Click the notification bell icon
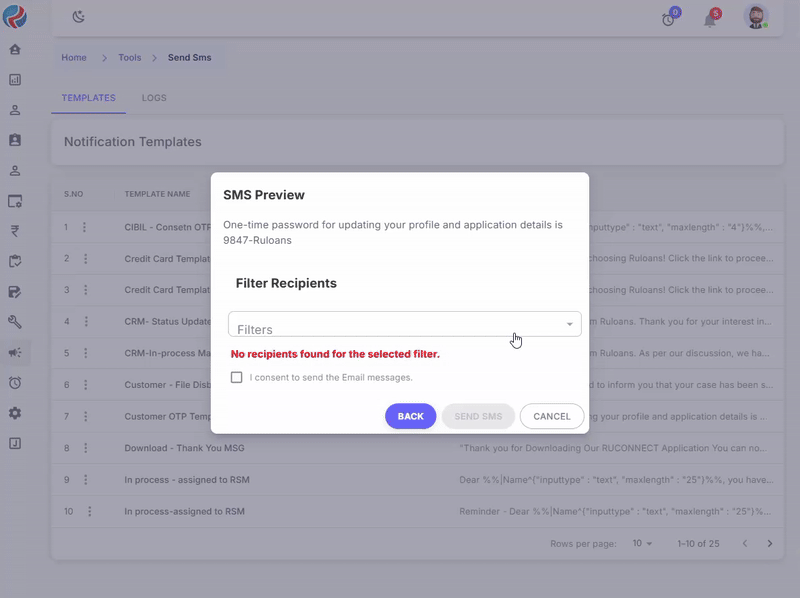Viewport: 800px width, 598px height. click(x=710, y=19)
